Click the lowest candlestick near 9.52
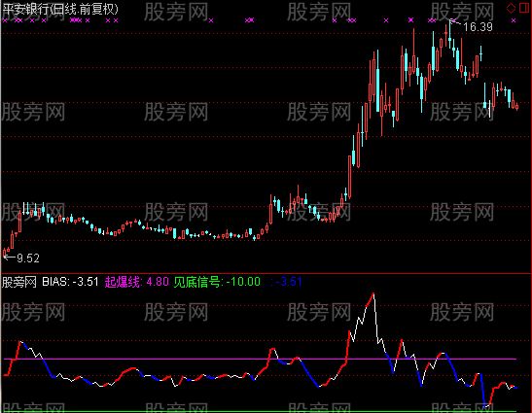 click(x=5, y=253)
